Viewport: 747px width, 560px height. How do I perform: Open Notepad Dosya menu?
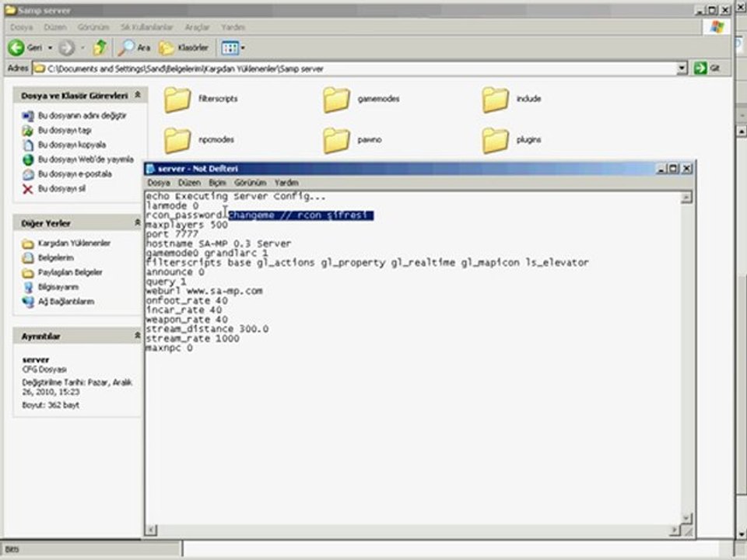tap(159, 183)
